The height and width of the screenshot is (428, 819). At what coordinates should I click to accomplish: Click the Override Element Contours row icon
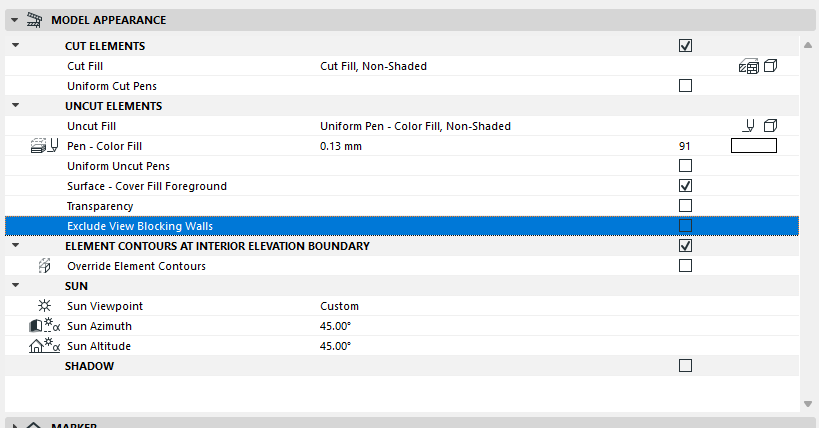click(x=44, y=266)
